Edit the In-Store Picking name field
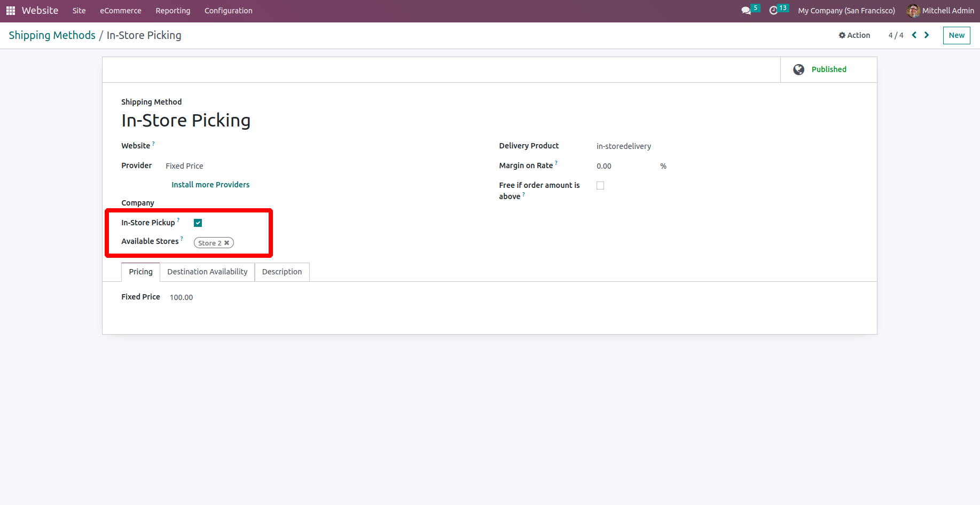 [x=186, y=121]
